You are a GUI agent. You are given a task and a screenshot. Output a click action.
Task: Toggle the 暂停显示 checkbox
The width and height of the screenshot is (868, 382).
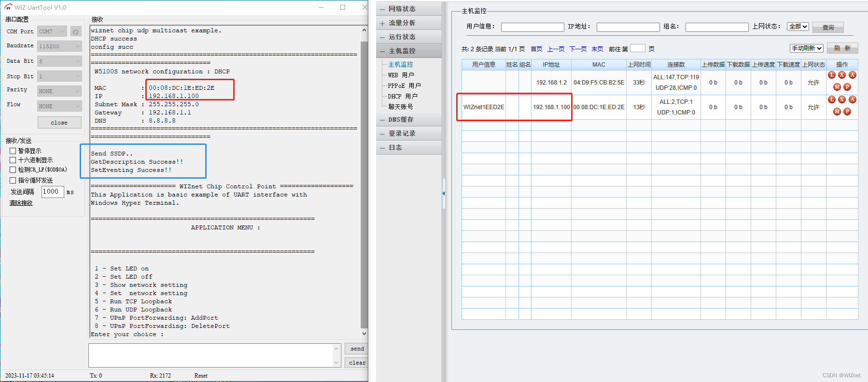tap(13, 151)
